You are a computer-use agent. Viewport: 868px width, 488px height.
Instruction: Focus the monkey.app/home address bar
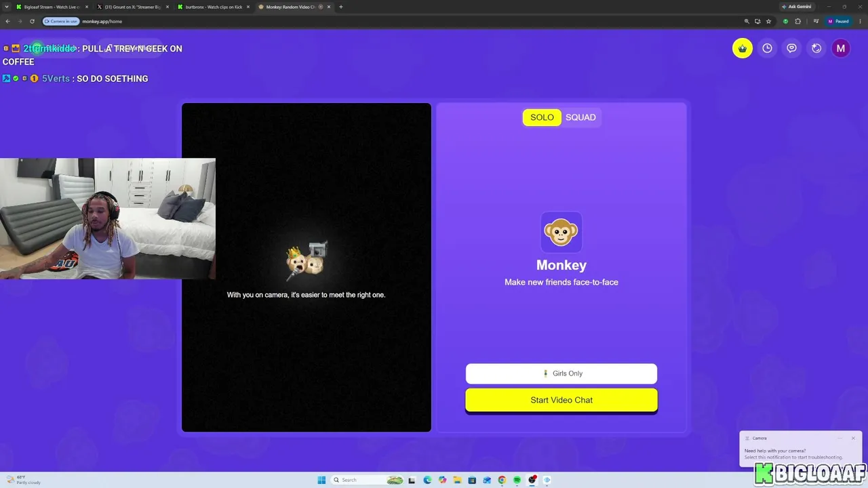(407, 21)
